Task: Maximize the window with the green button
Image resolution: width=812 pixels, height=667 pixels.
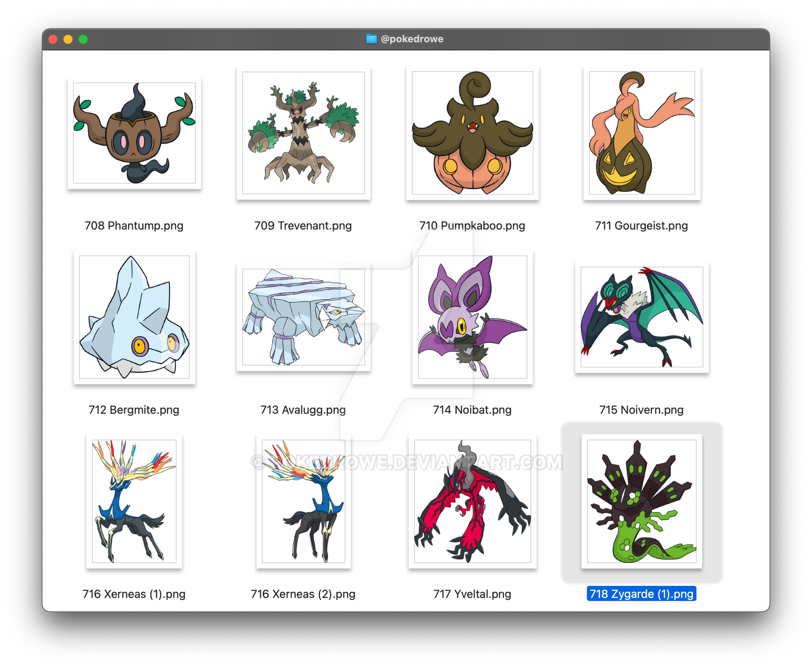Action: click(x=83, y=39)
